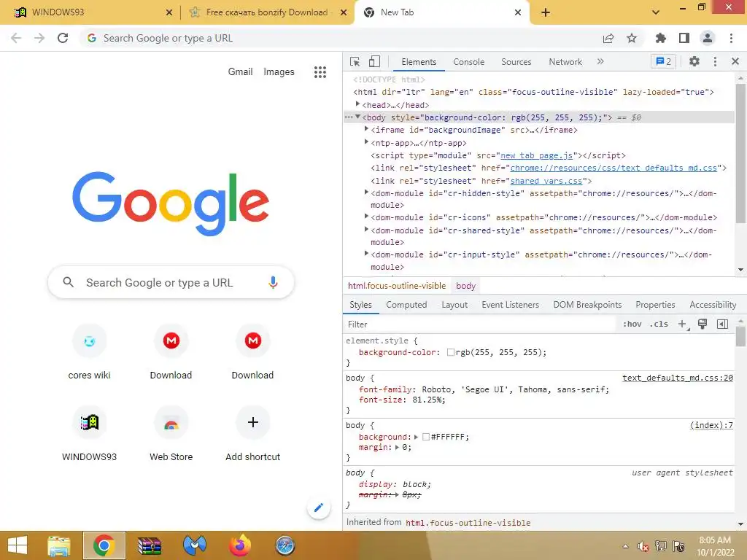
Task: Expand the iframe backgroundImage node
Action: pos(366,129)
